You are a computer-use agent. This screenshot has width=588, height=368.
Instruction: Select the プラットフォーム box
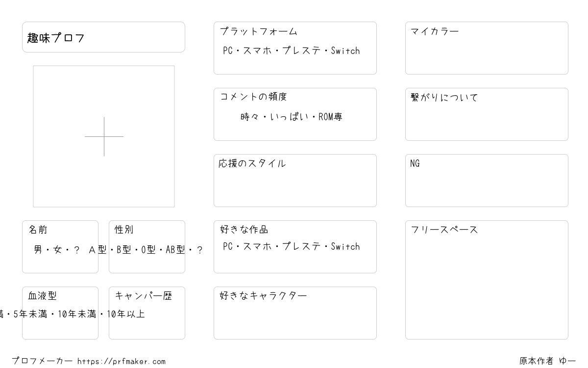[x=295, y=48]
